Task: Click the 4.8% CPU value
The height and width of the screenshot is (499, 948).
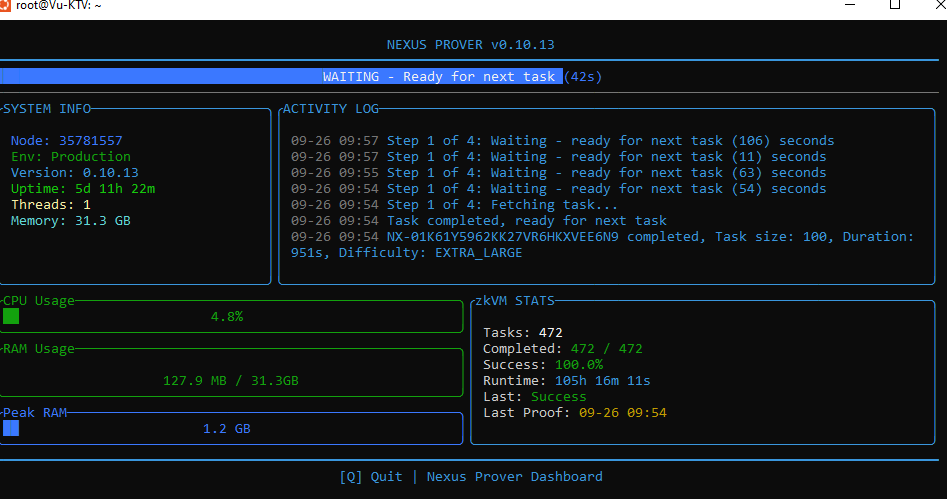Action: pos(227,317)
